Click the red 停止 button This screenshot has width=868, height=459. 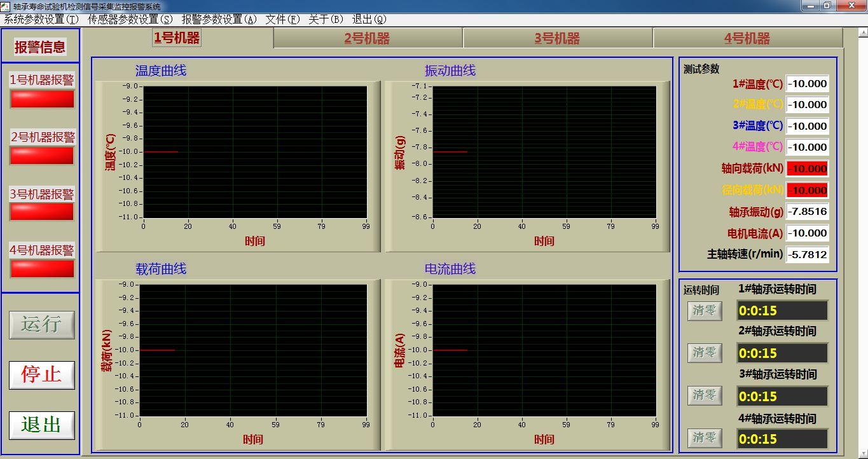coord(41,374)
